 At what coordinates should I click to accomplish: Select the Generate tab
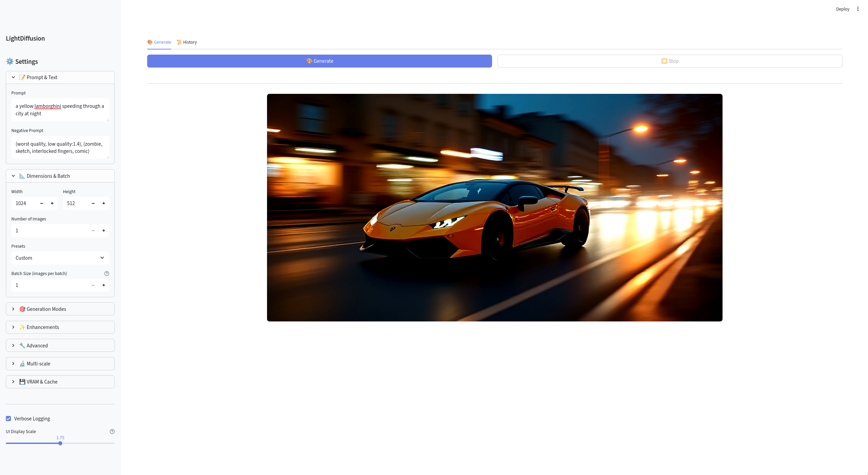coord(159,42)
